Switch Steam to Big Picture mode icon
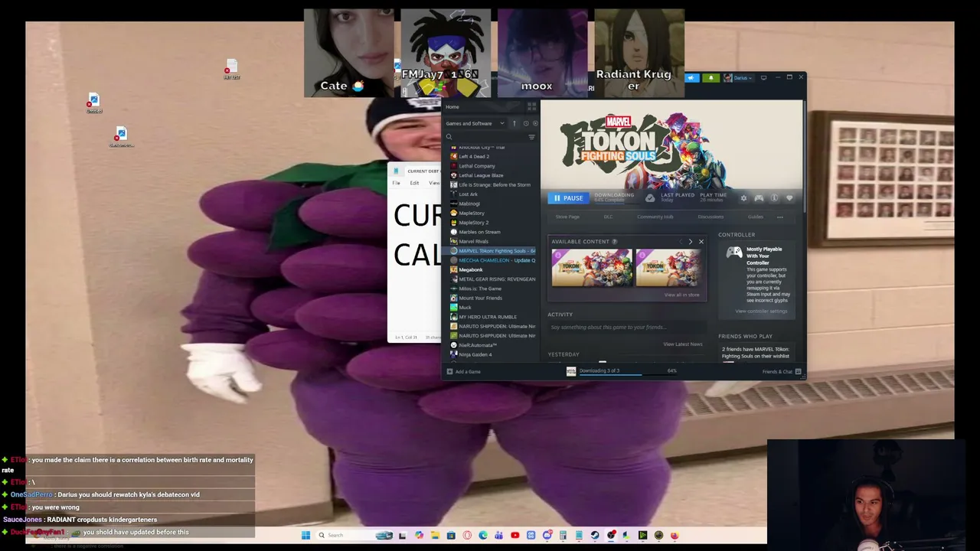980x551 pixels. pyautogui.click(x=763, y=78)
